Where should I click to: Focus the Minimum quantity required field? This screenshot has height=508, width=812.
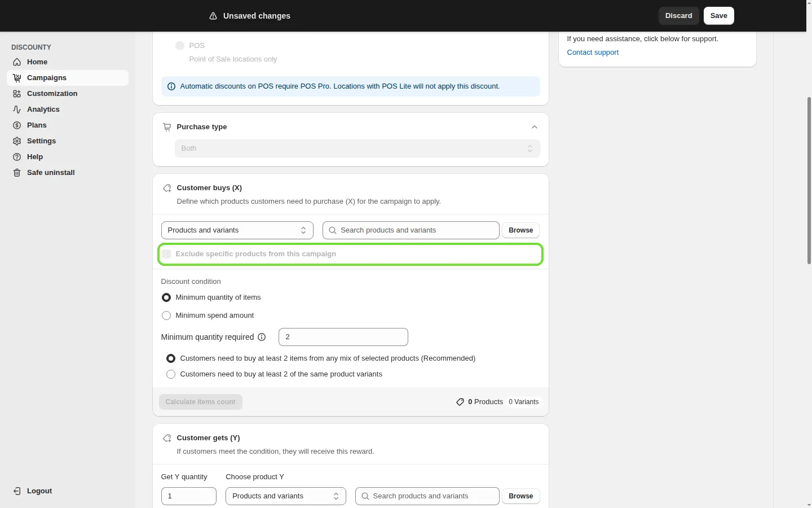click(343, 337)
